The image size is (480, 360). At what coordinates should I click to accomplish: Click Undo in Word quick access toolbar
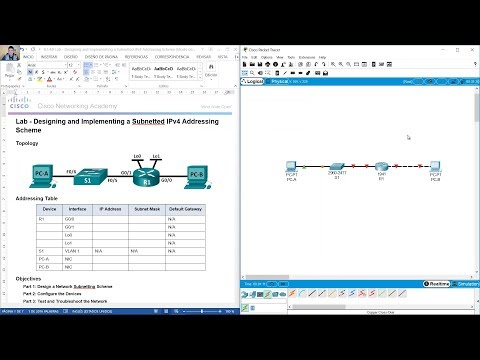(x=23, y=49)
